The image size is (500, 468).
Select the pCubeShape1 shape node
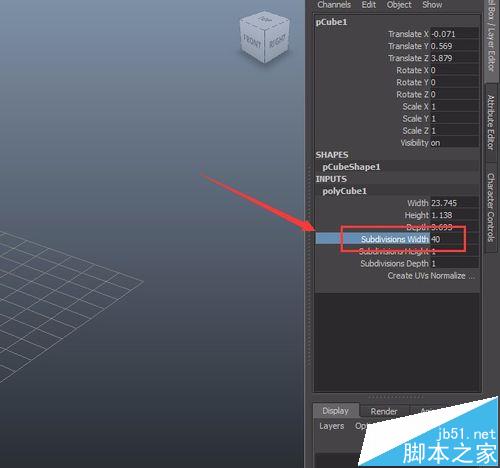351,167
